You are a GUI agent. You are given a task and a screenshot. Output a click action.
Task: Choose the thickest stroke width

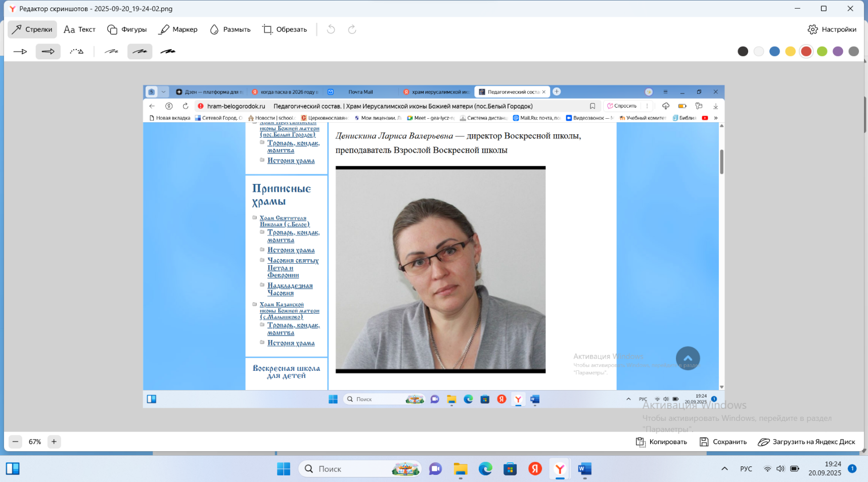pos(168,52)
